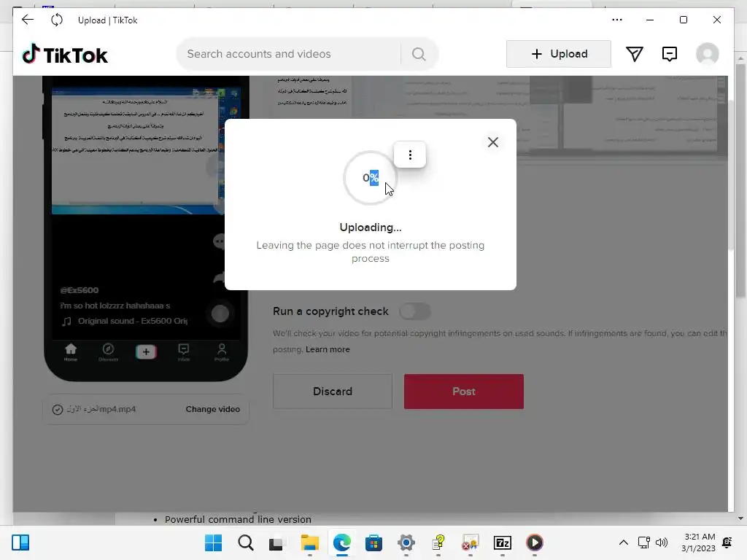Open Task View on taskbar
Viewport: 747px width, 560px height.
click(276, 543)
